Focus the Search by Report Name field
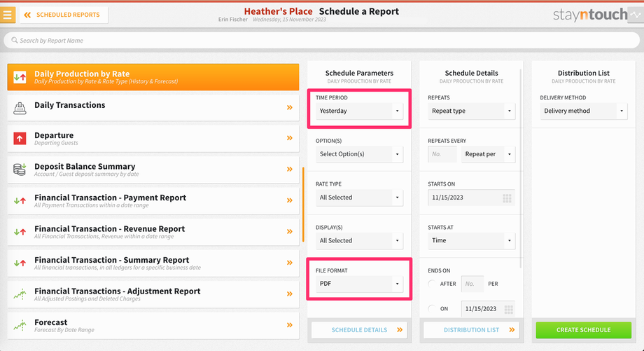The width and height of the screenshot is (644, 351). [321, 40]
